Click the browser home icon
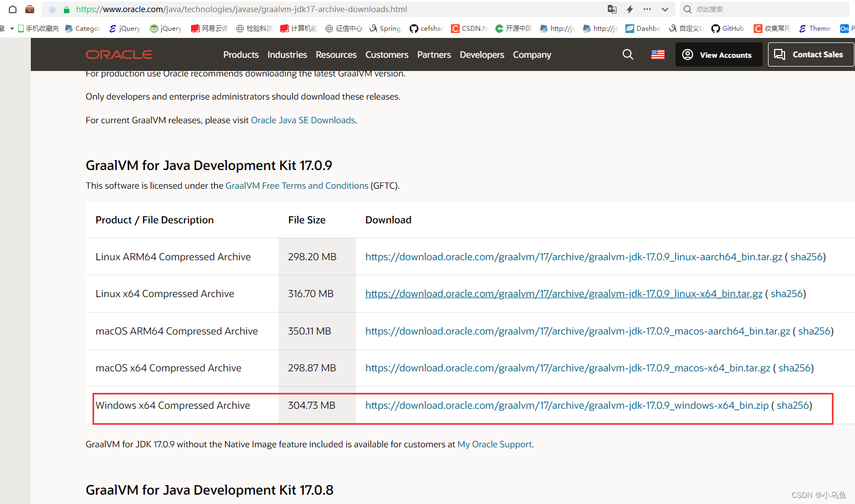Image resolution: width=855 pixels, height=504 pixels. 13,9
